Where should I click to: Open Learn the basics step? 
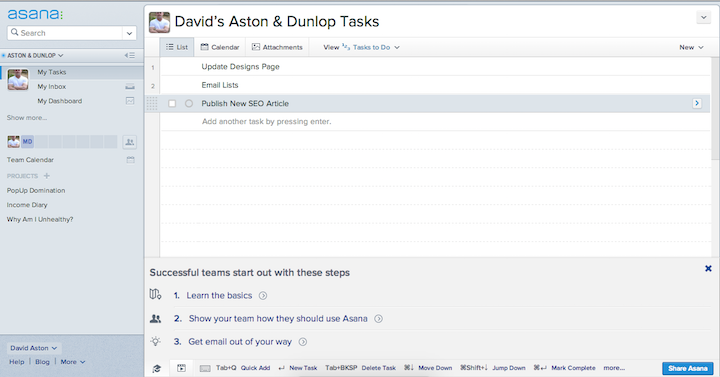click(x=219, y=296)
